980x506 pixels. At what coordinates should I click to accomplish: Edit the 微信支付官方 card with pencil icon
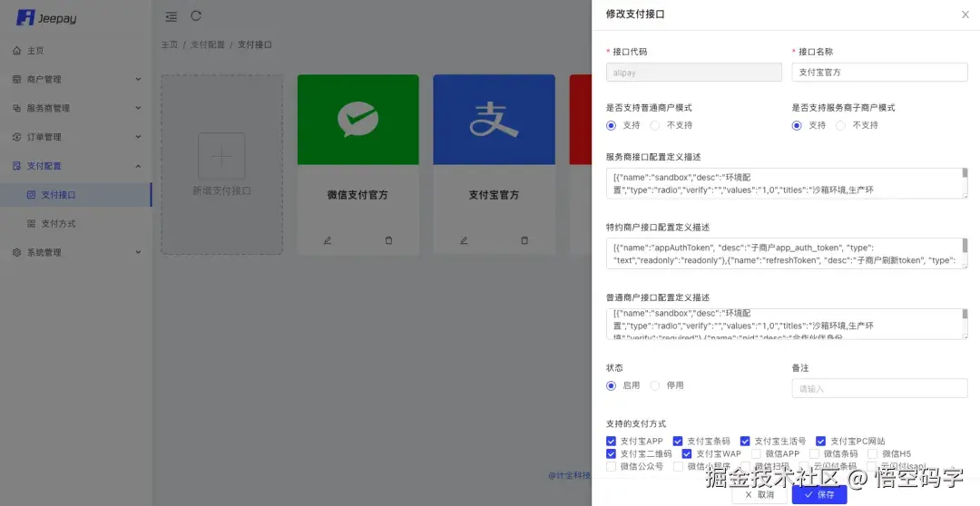(x=328, y=240)
